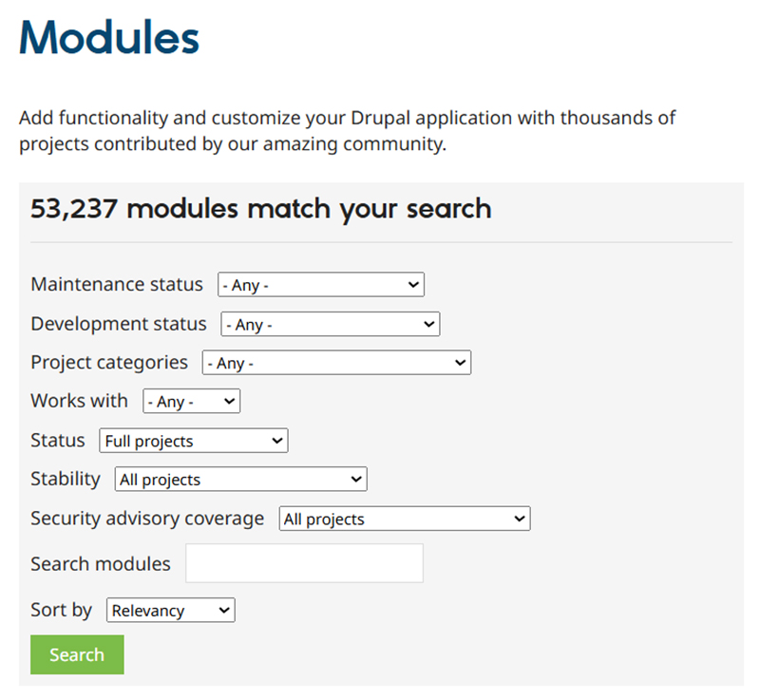This screenshot has width=760, height=700.
Task: Click the Modules page heading
Action: click(x=108, y=38)
